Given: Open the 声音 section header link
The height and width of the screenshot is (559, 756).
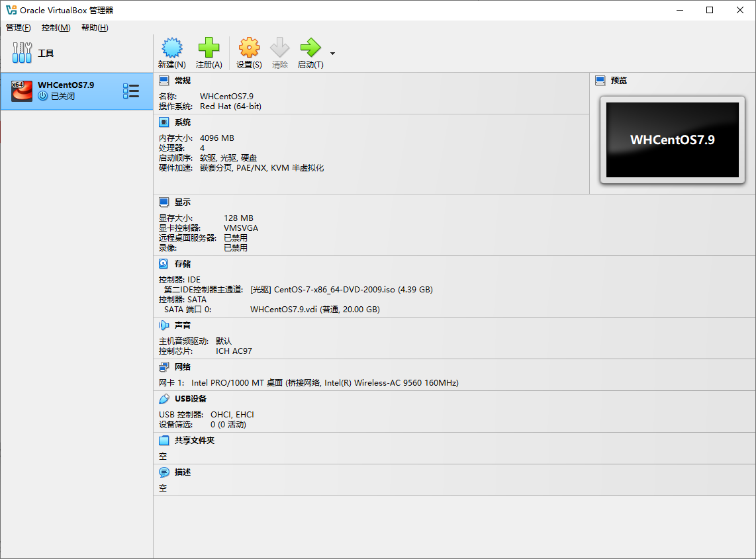Looking at the screenshot, I should pos(183,325).
